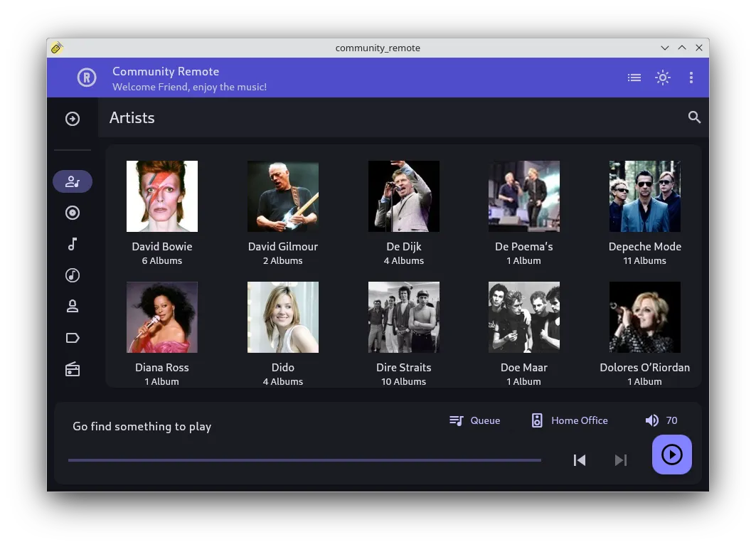Open the Home Office player selector

570,420
